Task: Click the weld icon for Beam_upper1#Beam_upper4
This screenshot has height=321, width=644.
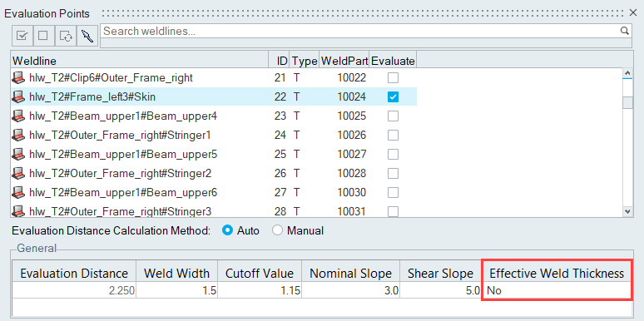Action: [18, 116]
